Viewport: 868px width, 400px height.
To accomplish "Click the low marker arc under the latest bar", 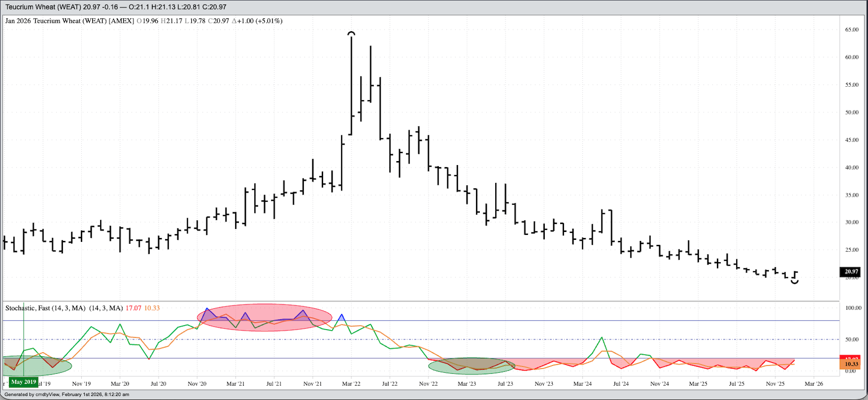I will click(795, 282).
